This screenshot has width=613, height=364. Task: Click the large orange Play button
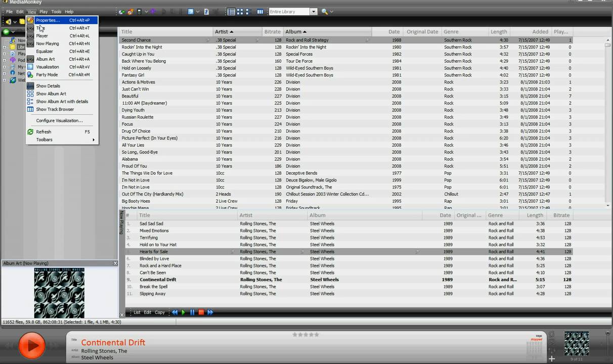32,346
